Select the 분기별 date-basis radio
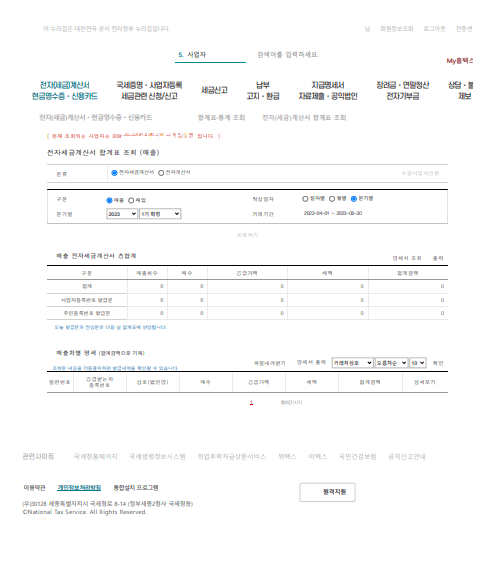This screenshot has width=495, height=567. (354, 199)
